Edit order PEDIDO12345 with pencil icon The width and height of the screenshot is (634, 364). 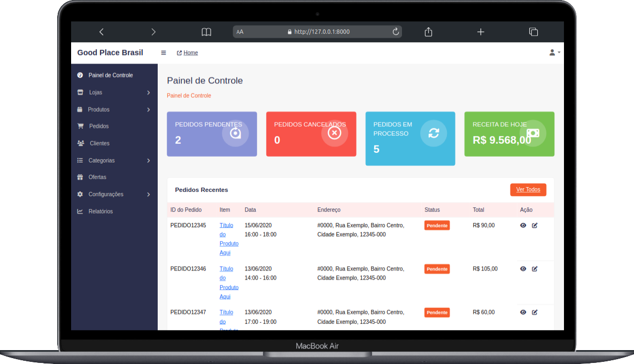point(535,225)
